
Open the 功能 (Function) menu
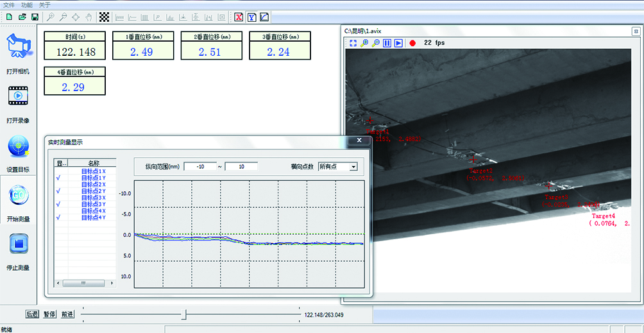pos(27,4)
